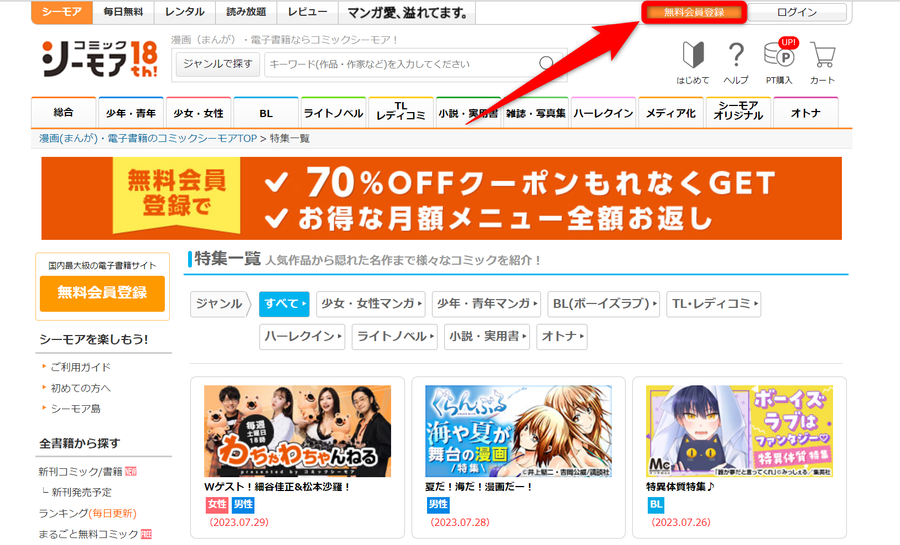
Task: Click the コミックシーモアTOP breadcrumb link
Action: (x=148, y=138)
